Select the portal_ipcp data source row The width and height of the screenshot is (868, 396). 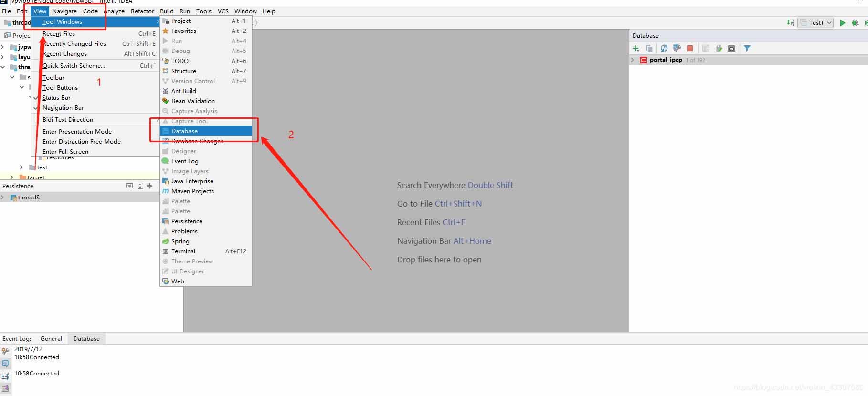click(749, 60)
